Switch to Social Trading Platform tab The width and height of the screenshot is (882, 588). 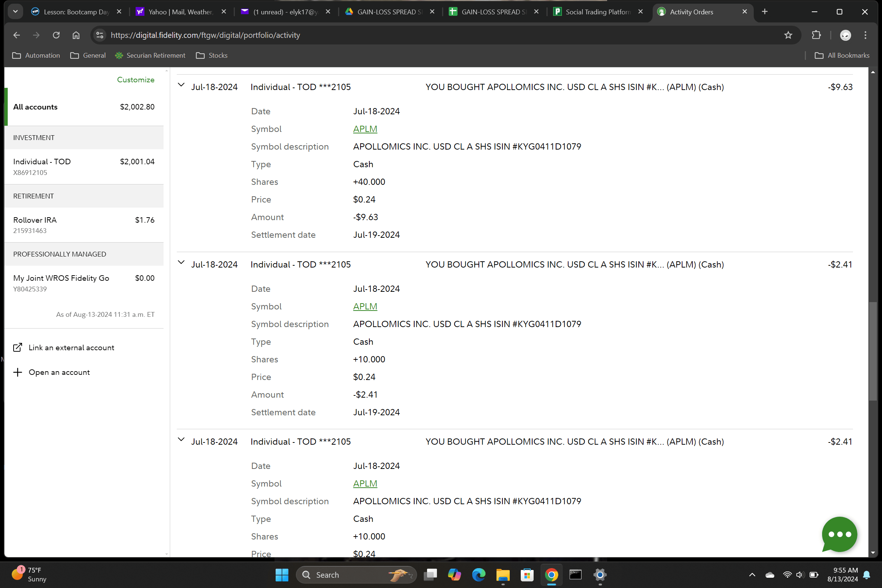(x=598, y=12)
